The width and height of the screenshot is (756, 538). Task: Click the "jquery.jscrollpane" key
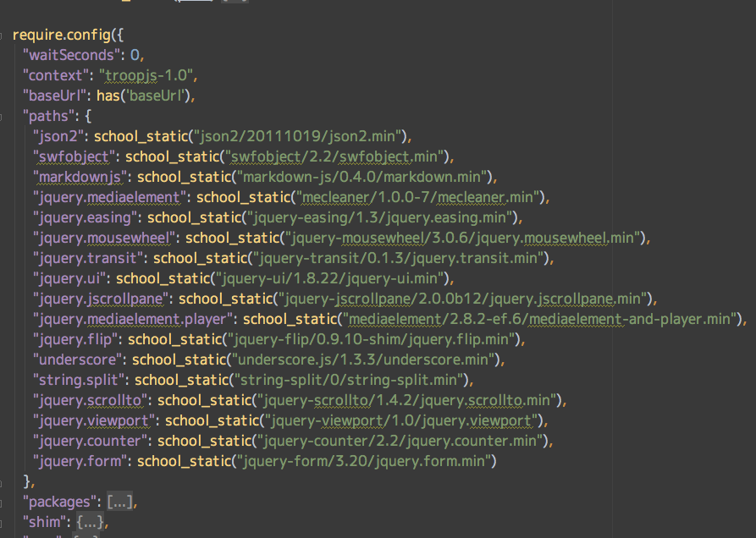pos(101,299)
